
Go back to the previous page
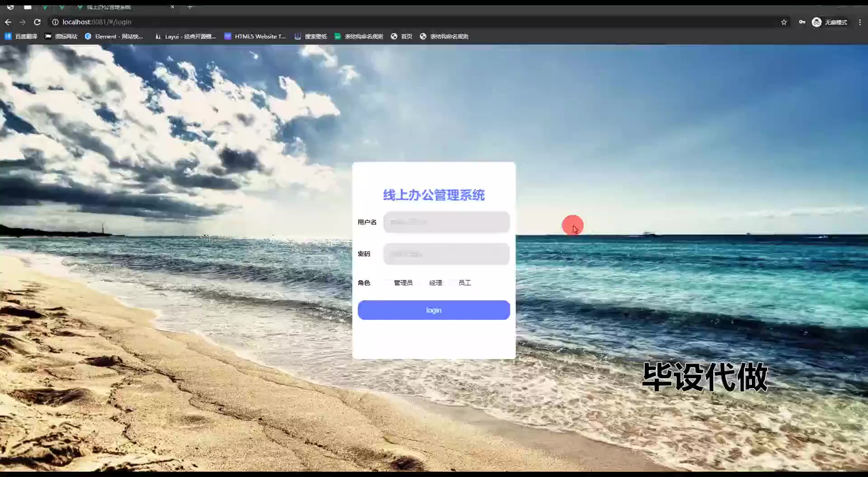pyautogui.click(x=8, y=22)
